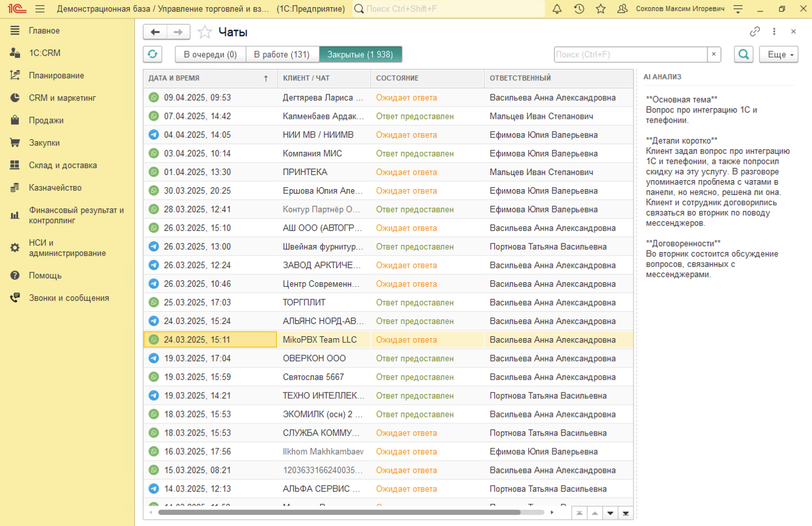Click into the Поиск (Ctrl+F) field

(630, 55)
